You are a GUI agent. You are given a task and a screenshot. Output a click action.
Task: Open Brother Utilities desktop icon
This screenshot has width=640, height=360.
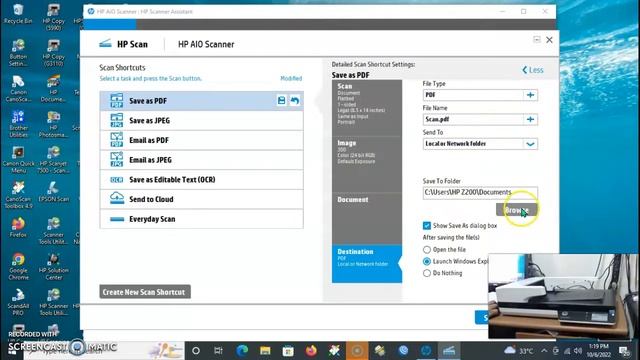(x=18, y=124)
